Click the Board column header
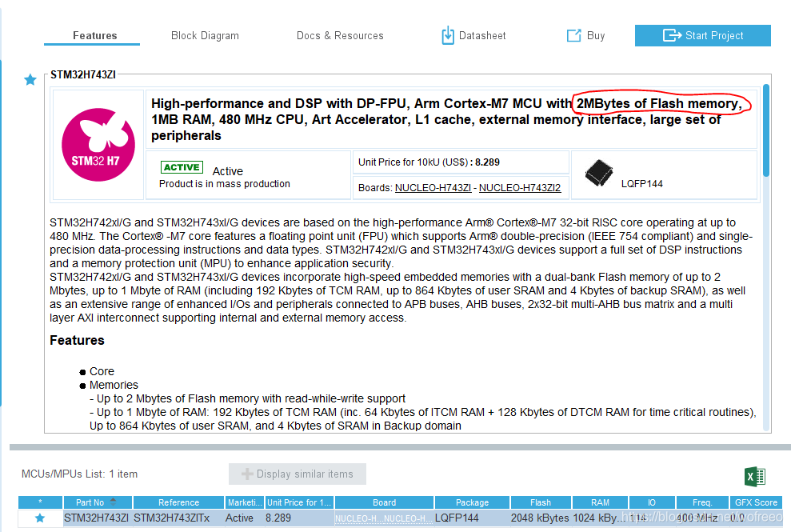Image resolution: width=791 pixels, height=532 pixels. [x=384, y=502]
